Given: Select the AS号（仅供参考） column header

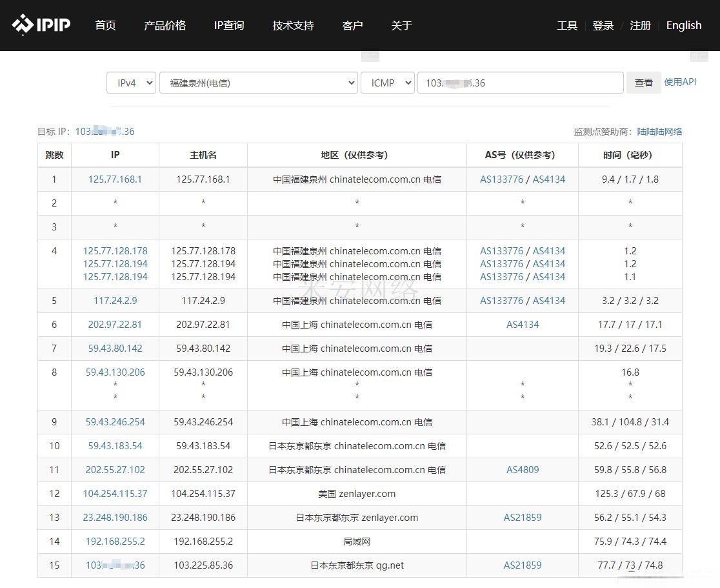Looking at the screenshot, I should tap(523, 155).
